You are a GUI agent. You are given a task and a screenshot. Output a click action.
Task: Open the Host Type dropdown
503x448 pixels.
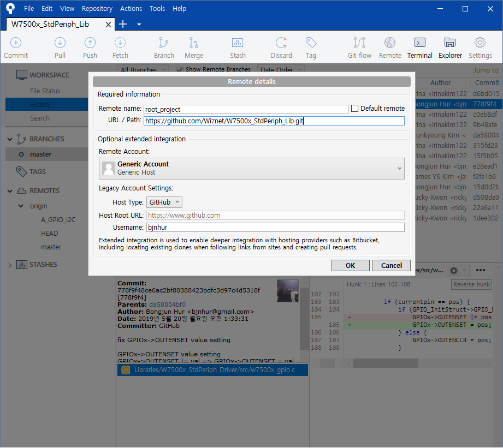click(164, 202)
